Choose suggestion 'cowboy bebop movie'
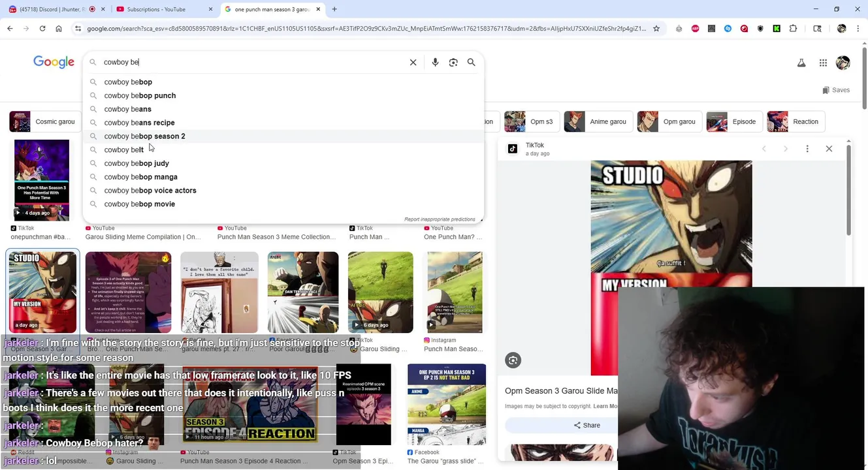This screenshot has width=868, height=470. (x=283, y=204)
